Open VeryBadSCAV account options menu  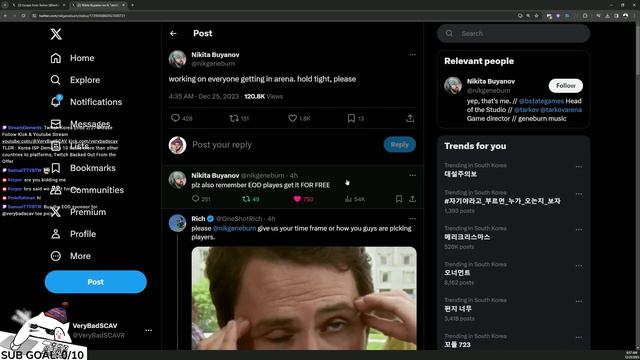coord(149,330)
